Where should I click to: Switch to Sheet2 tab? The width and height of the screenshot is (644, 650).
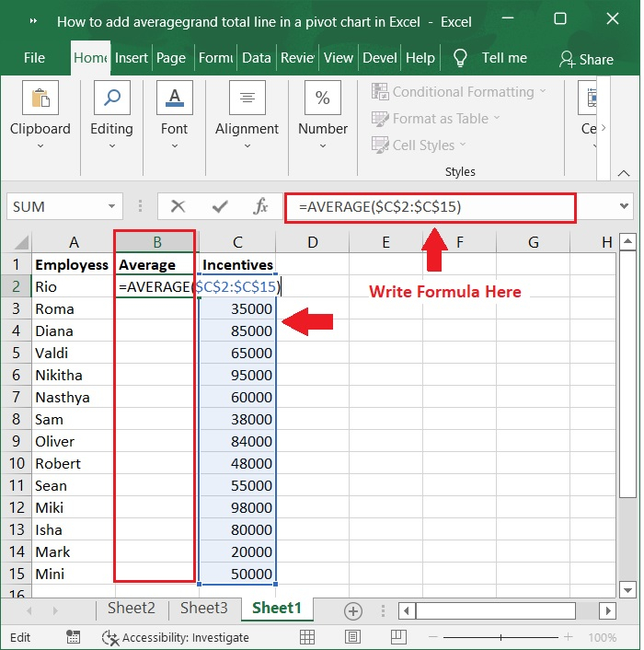coord(132,609)
